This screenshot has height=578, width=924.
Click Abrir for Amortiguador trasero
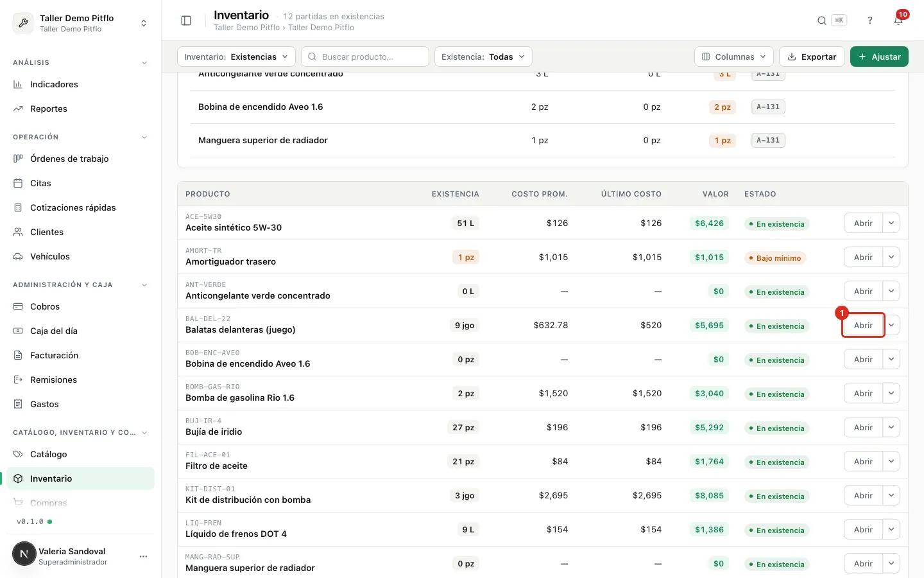coord(863,257)
